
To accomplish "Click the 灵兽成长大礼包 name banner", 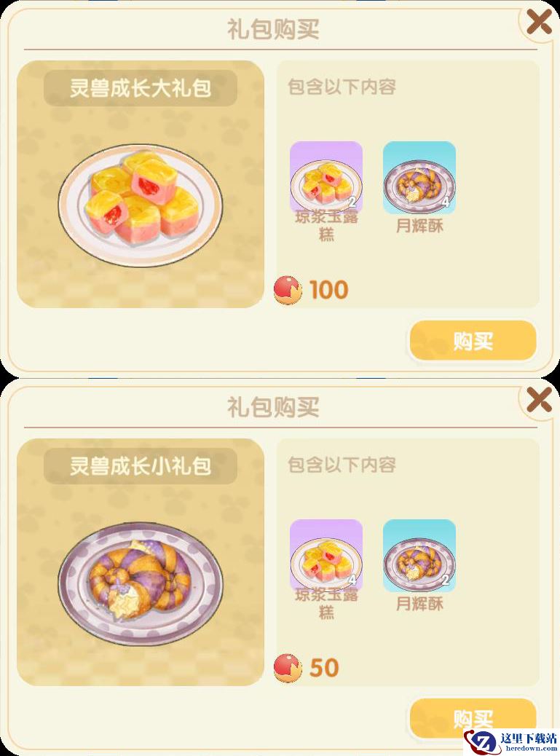I will click(x=141, y=88).
